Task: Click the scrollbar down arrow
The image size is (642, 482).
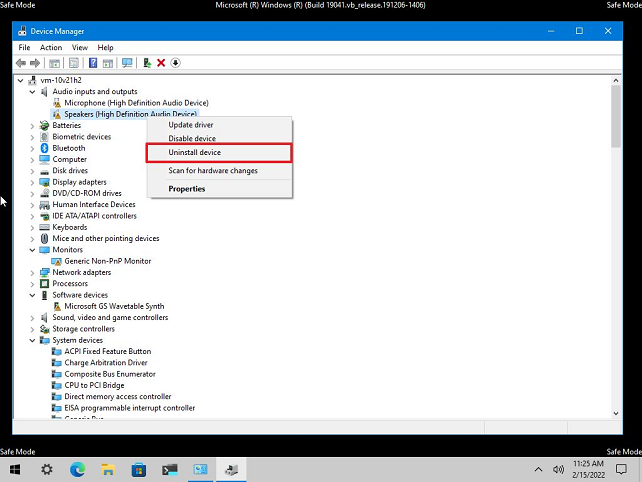Action: pyautogui.click(x=616, y=414)
